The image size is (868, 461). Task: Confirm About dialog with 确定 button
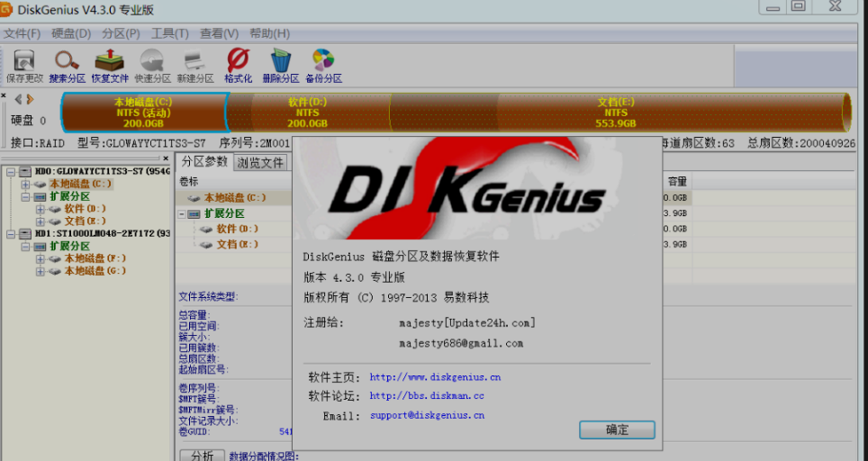(x=617, y=430)
